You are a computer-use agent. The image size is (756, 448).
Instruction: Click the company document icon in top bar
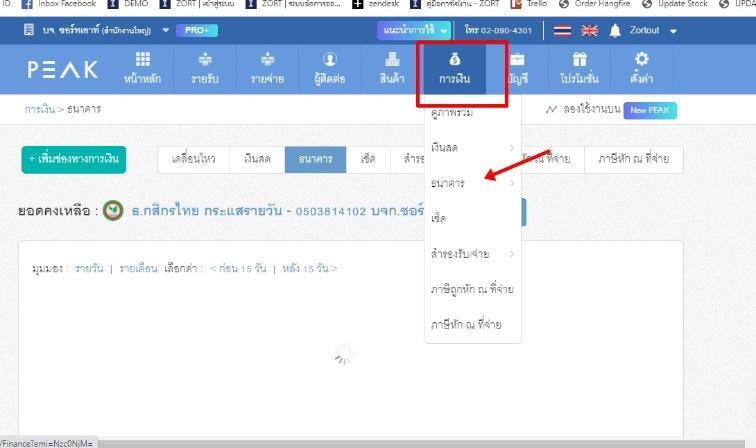[29, 30]
